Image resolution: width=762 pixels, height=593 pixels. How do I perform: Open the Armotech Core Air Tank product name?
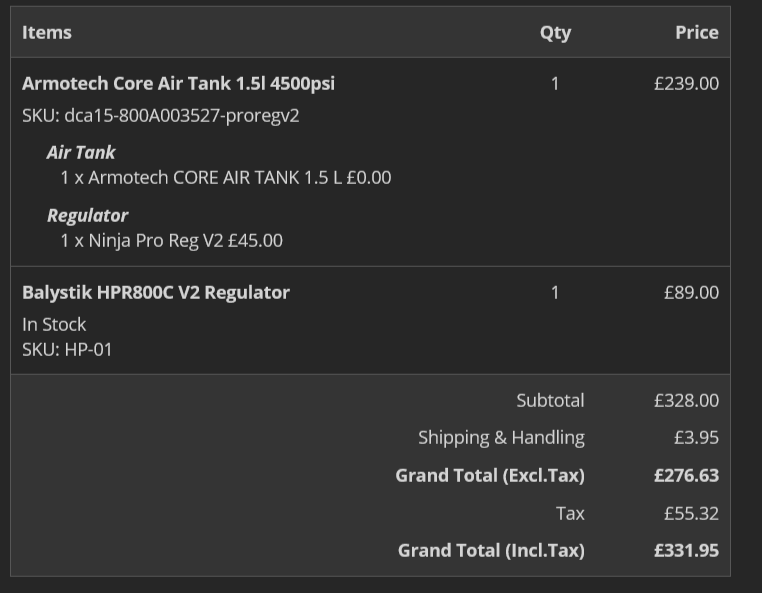pyautogui.click(x=178, y=83)
